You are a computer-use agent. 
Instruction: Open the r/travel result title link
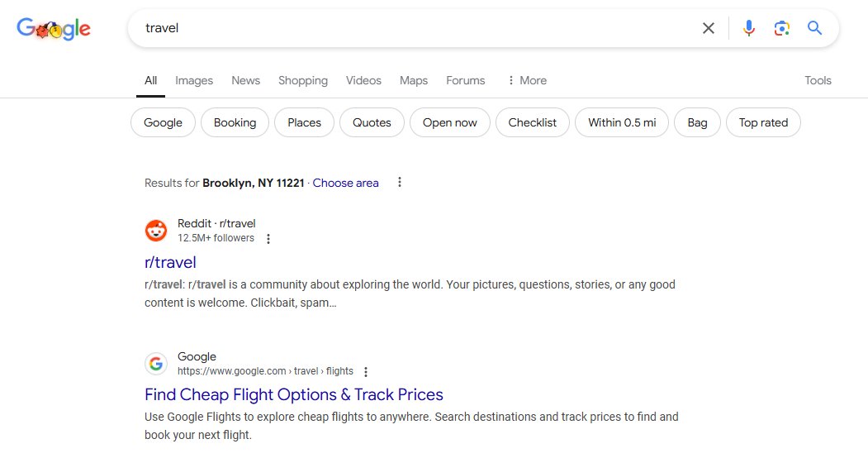[170, 263]
